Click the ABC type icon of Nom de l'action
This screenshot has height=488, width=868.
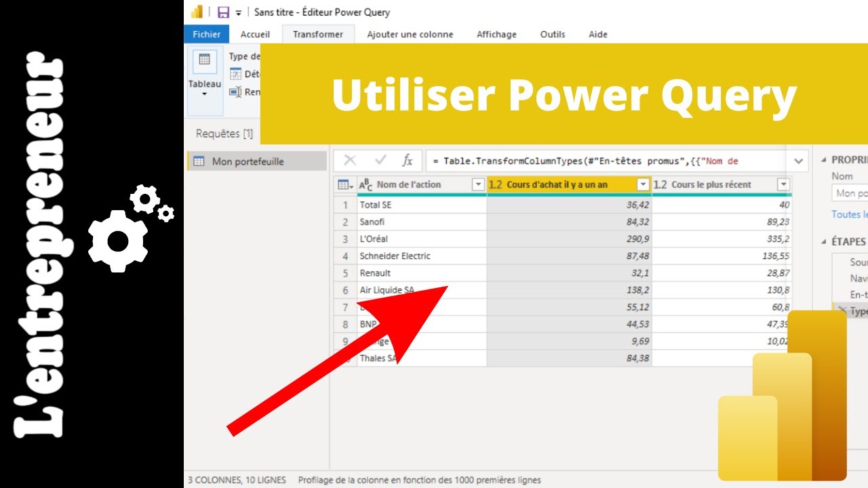(366, 184)
